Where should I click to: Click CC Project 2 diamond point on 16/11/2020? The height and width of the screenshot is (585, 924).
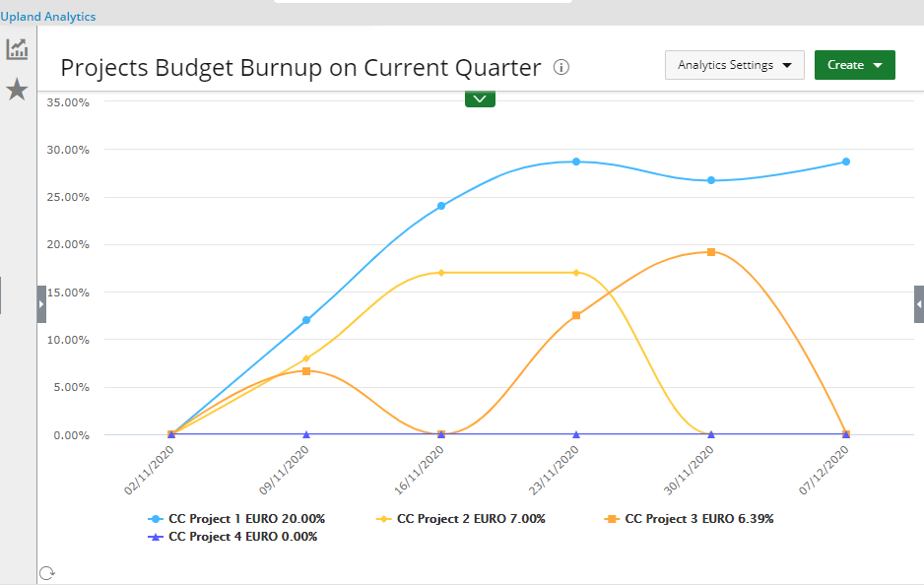click(x=441, y=273)
